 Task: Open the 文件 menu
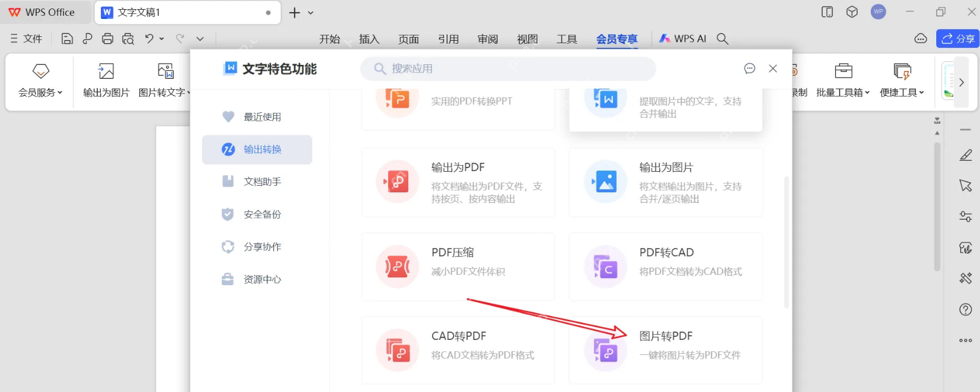(26, 39)
